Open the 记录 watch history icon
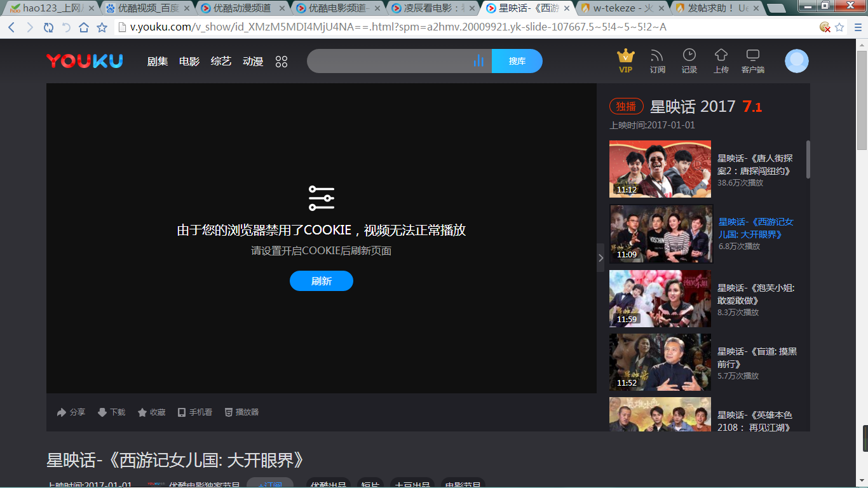The width and height of the screenshot is (868, 488). 689,55
